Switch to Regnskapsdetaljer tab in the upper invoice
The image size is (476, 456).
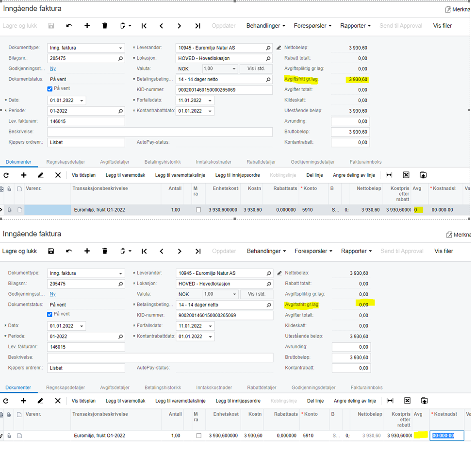66,162
